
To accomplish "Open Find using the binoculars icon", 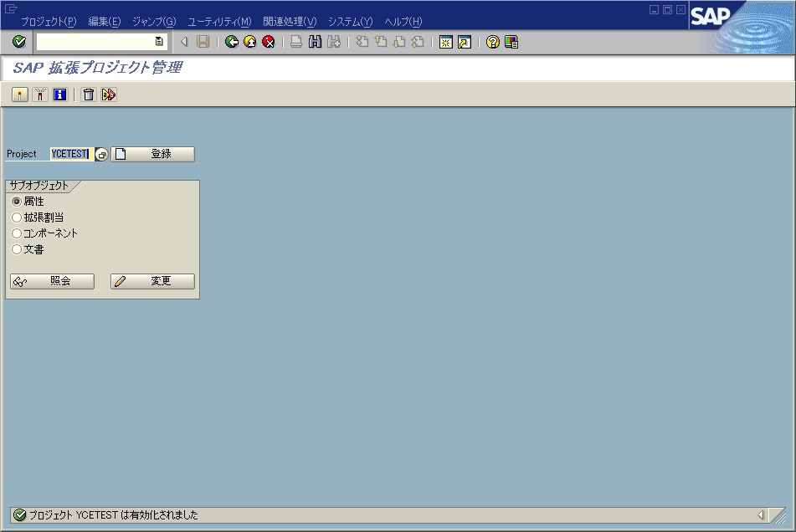I will pyautogui.click(x=316, y=42).
